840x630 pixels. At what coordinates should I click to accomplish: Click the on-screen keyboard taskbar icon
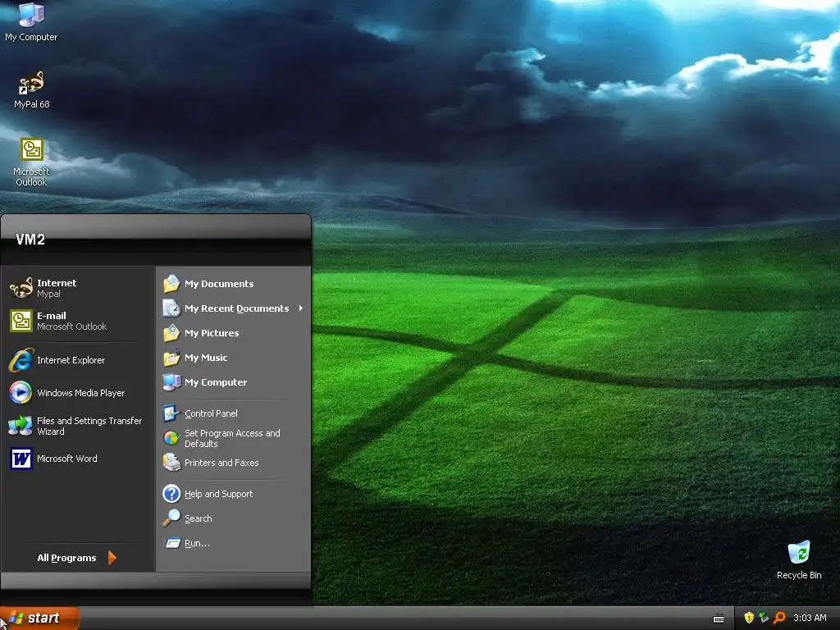click(x=719, y=619)
